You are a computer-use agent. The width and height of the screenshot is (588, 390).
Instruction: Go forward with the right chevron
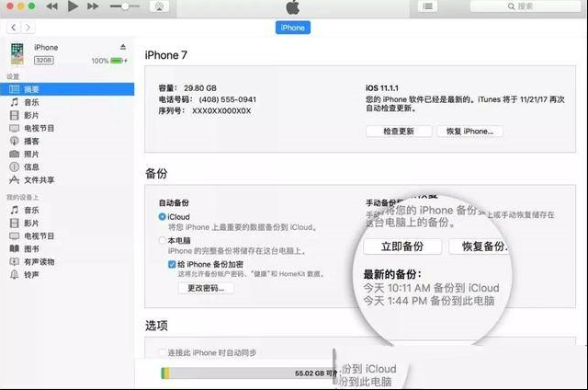click(28, 28)
